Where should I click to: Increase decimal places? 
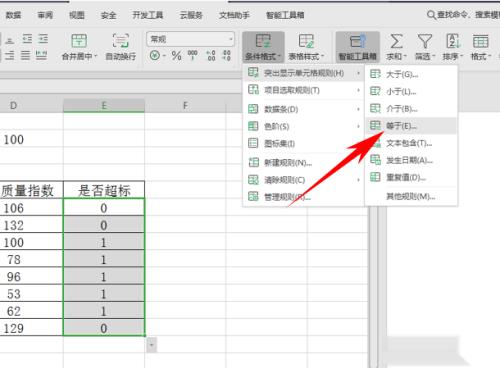[211, 55]
